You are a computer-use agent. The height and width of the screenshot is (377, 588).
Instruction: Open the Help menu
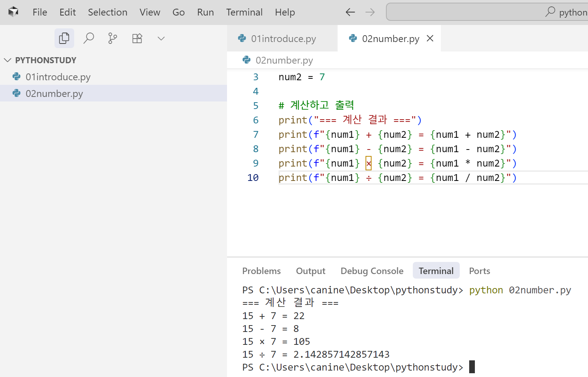[285, 12]
